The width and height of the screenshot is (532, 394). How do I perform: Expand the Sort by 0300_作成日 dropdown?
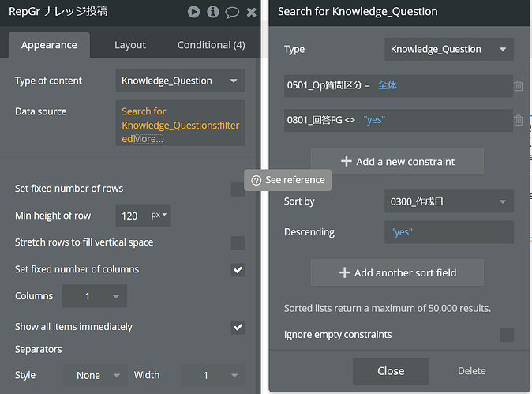click(448, 201)
